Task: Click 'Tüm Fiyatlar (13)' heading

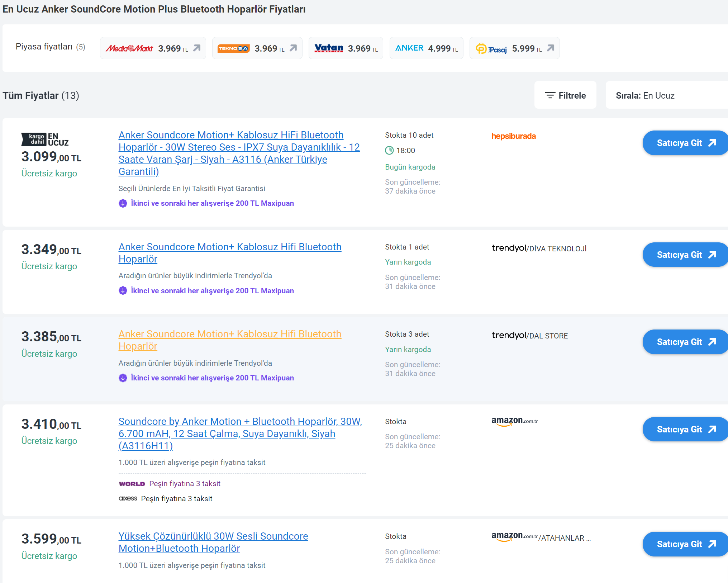Action: coord(41,96)
